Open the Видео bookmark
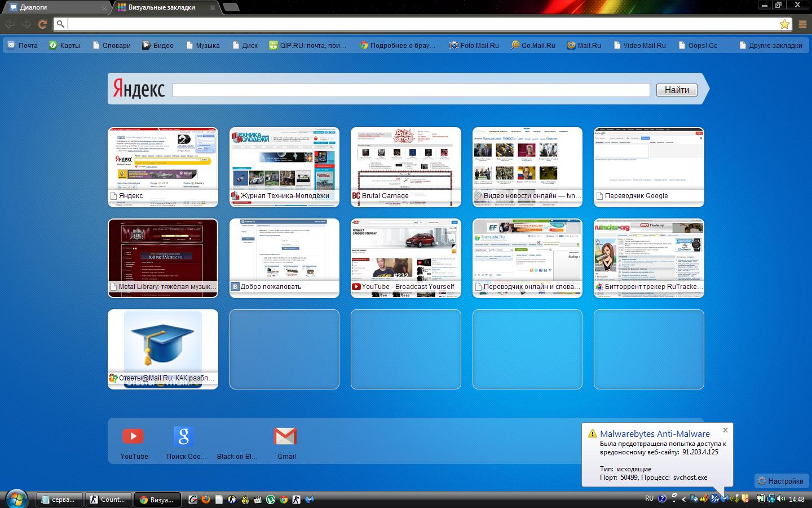 click(158, 46)
